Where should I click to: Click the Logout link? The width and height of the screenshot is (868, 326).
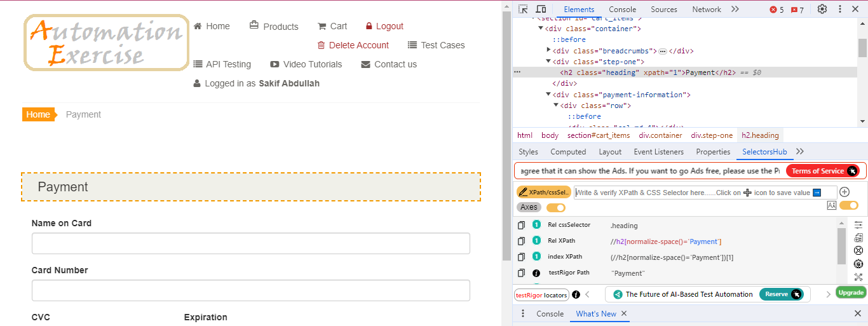click(384, 26)
